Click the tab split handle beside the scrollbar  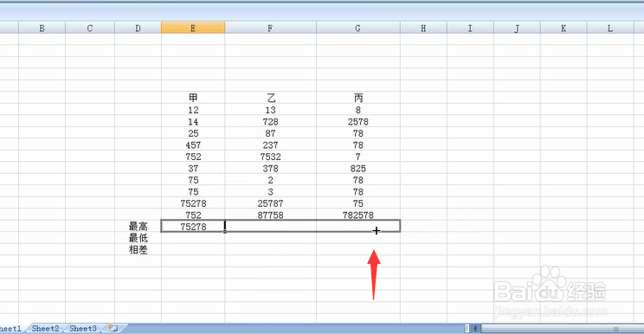[467, 328]
